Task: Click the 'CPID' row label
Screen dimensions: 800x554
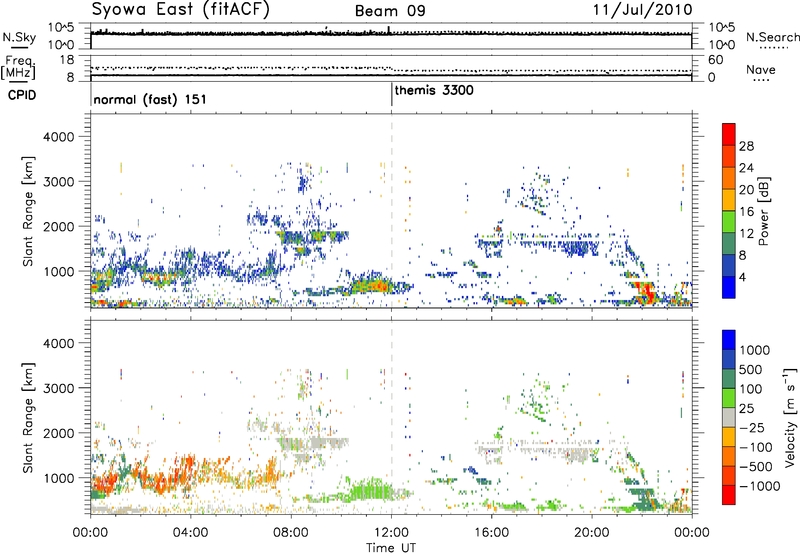Action: [22, 95]
